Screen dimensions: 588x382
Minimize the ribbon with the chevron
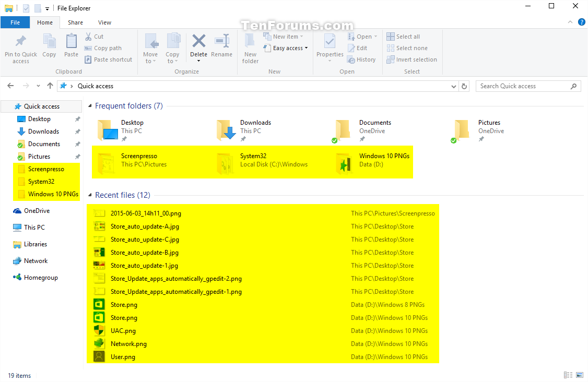coord(570,22)
